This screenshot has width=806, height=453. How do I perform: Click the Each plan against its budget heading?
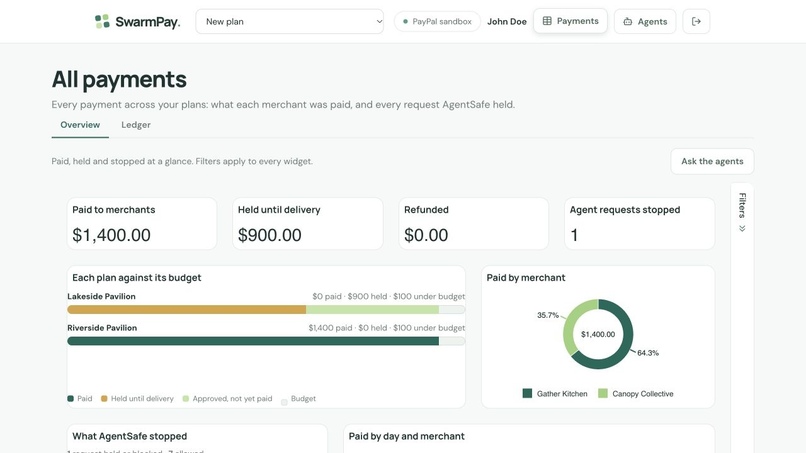[137, 278]
